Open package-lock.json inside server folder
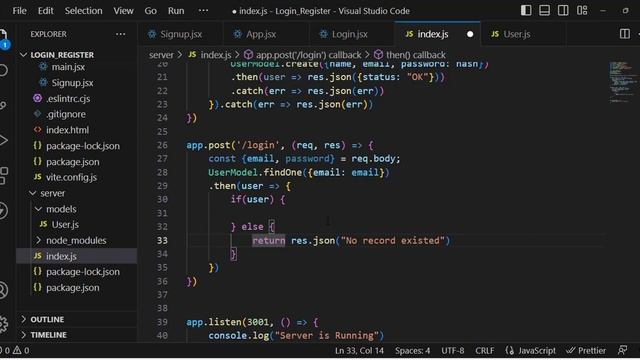 (82, 272)
